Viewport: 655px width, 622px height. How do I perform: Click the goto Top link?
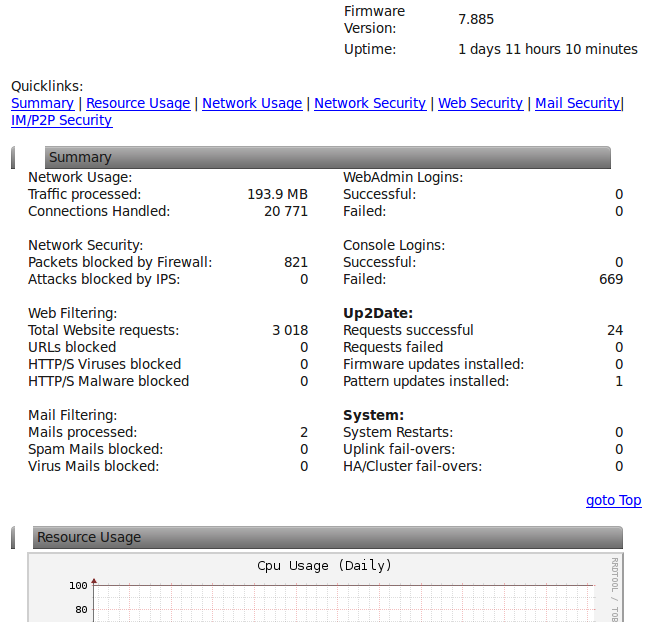tap(613, 500)
